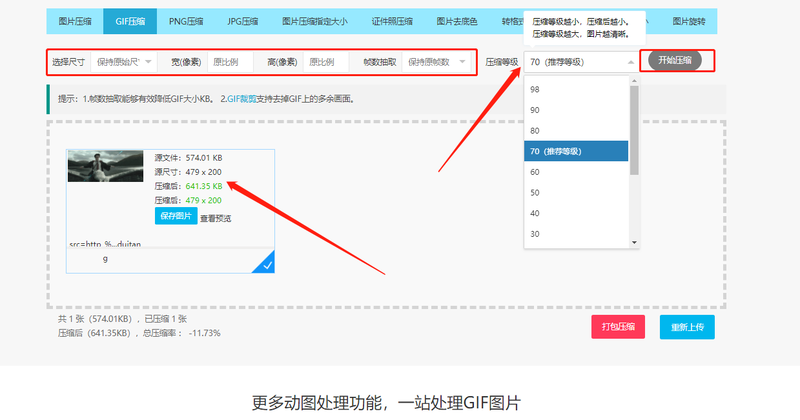Open the GIF裁剪 link in tips
The image size is (800, 420).
point(241,99)
